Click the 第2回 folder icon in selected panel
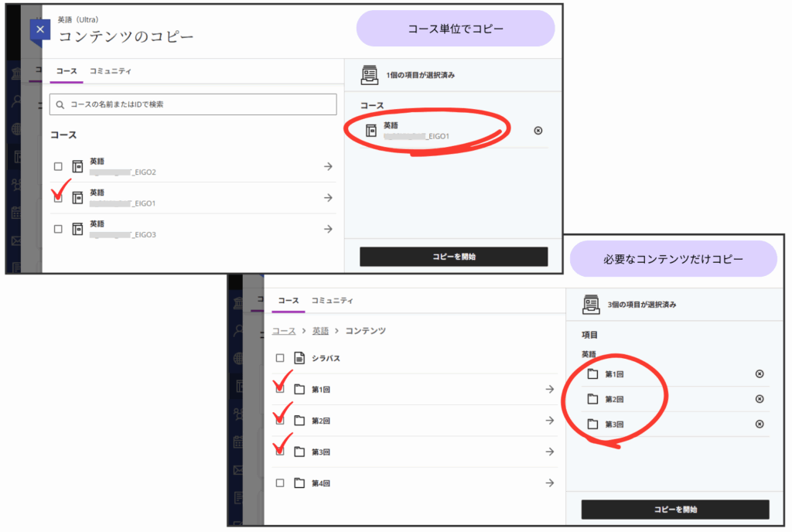The width and height of the screenshot is (792, 532). coord(593,399)
